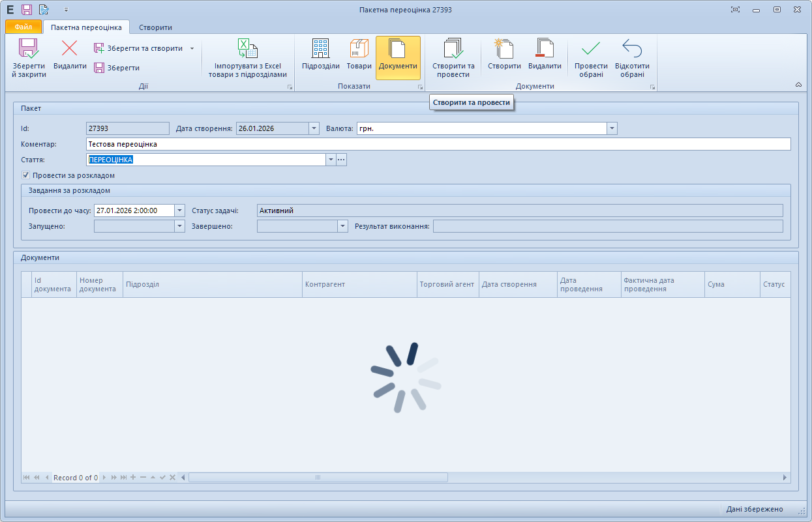Switch to the 'Створити' ribbon tab
Screen dimensions: 812x522
155,27
